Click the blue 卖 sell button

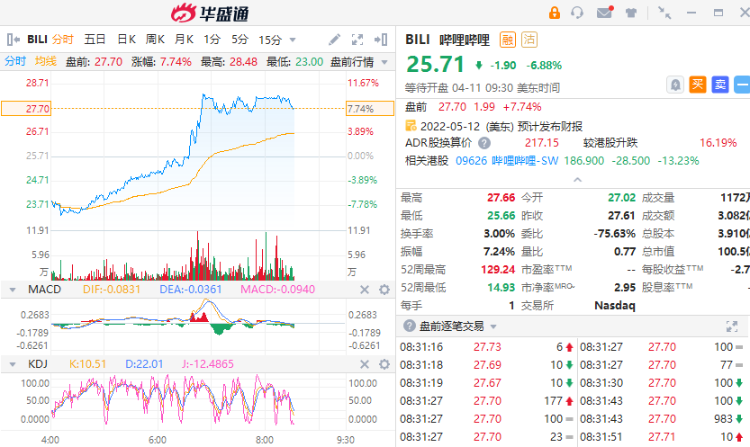pyautogui.click(x=720, y=85)
